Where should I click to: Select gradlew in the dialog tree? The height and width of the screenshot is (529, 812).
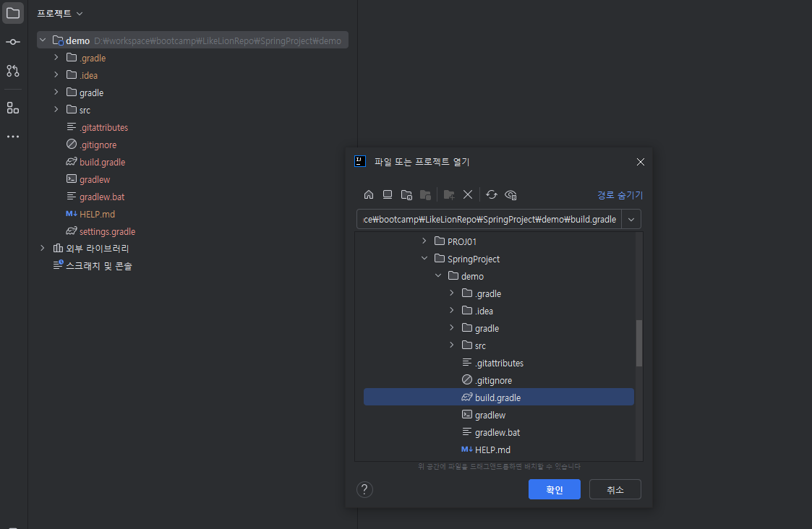pos(490,415)
